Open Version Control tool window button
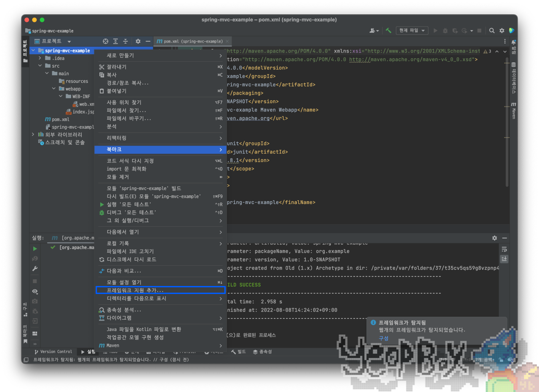 tap(53, 352)
